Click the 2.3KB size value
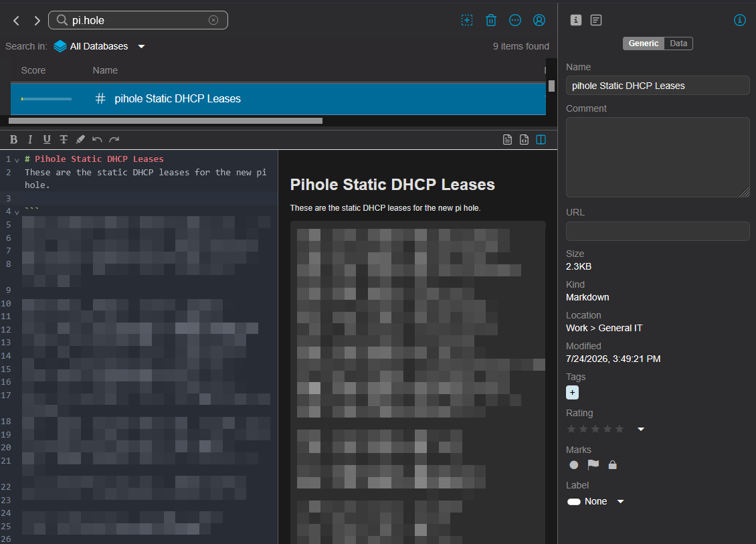 579,266
